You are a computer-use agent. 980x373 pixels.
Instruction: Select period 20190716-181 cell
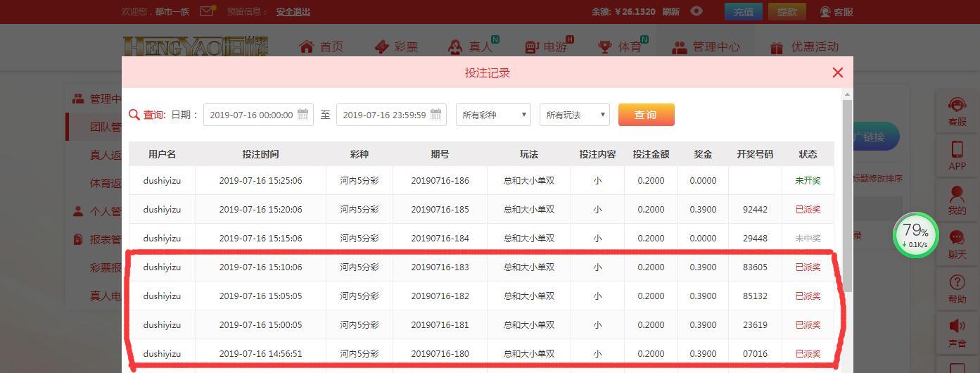click(440, 324)
